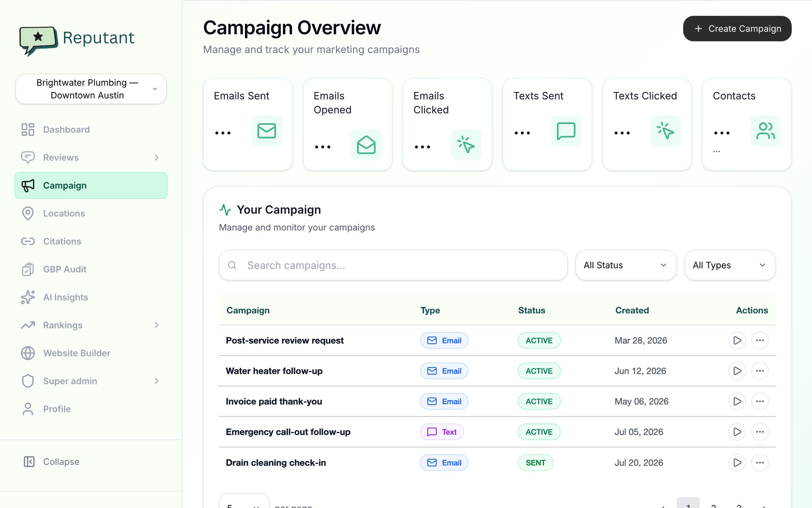Click the Search campaigns input field
The width and height of the screenshot is (812, 508).
pos(393,265)
